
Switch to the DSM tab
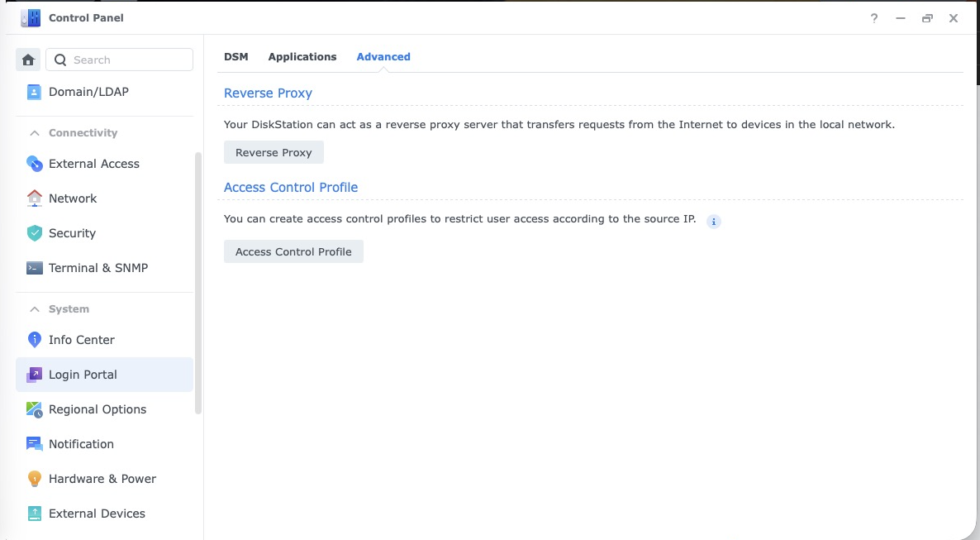pyautogui.click(x=235, y=57)
